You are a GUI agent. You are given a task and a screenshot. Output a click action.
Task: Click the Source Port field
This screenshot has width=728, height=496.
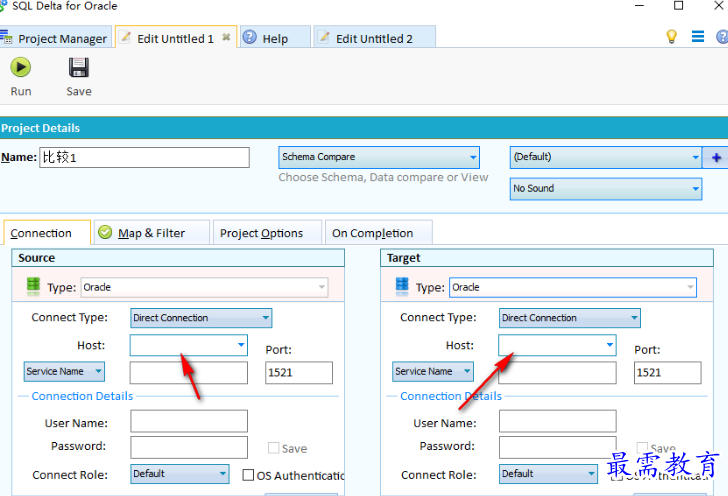(x=299, y=373)
